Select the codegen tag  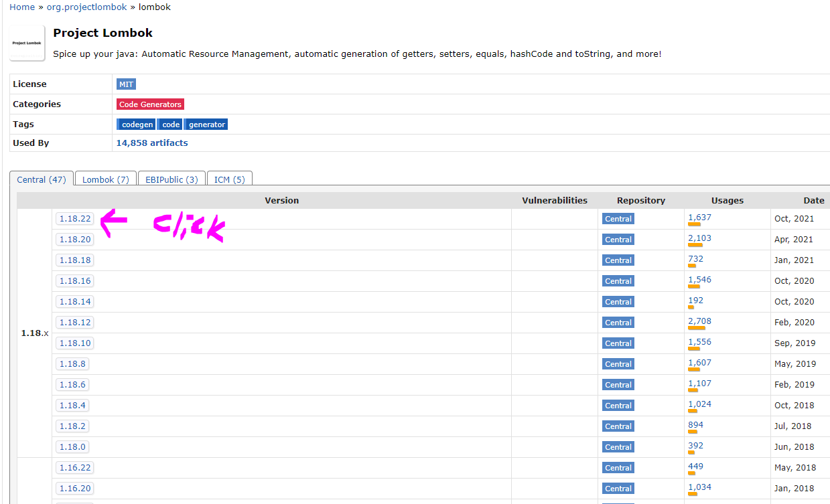coord(137,124)
